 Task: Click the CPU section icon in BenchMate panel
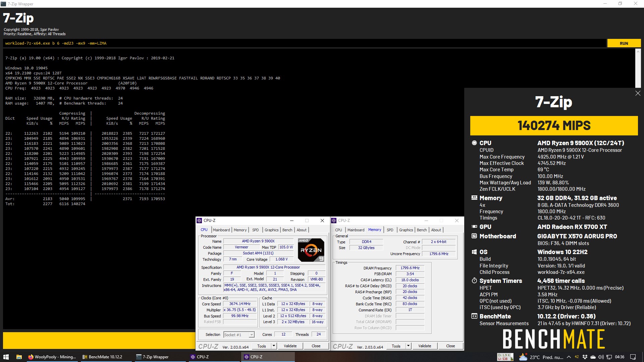[474, 143]
